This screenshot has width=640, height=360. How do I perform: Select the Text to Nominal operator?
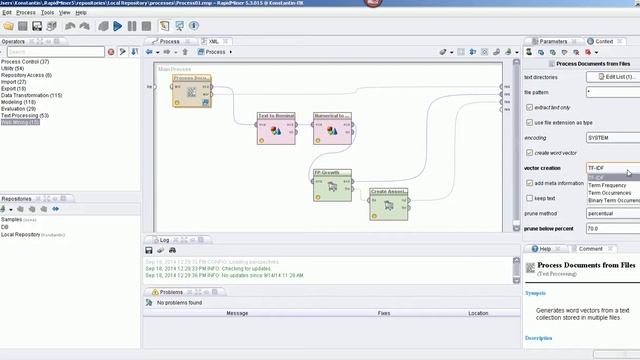click(x=276, y=129)
